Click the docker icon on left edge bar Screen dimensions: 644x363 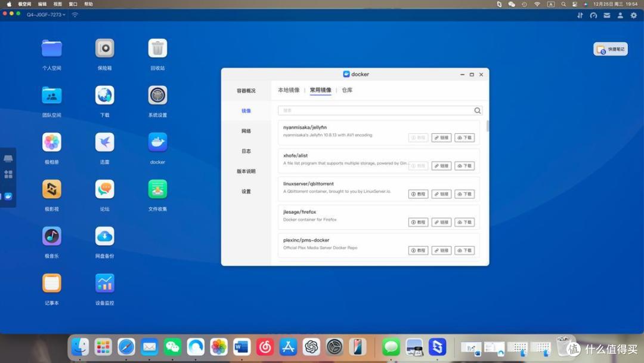[x=8, y=196]
